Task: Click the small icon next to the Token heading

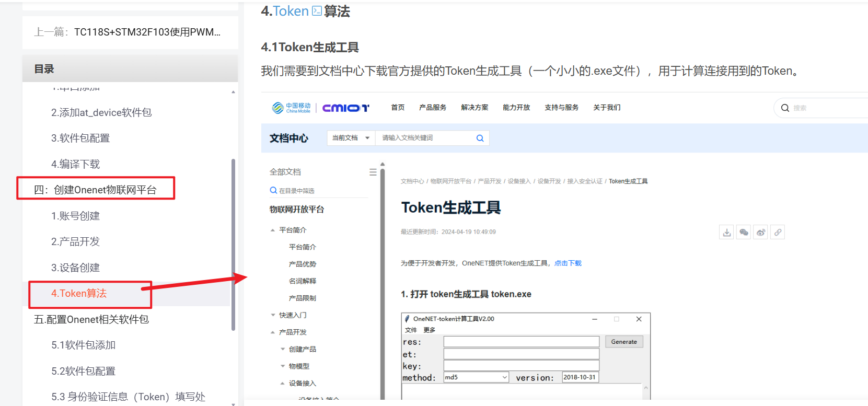Action: pos(317,11)
